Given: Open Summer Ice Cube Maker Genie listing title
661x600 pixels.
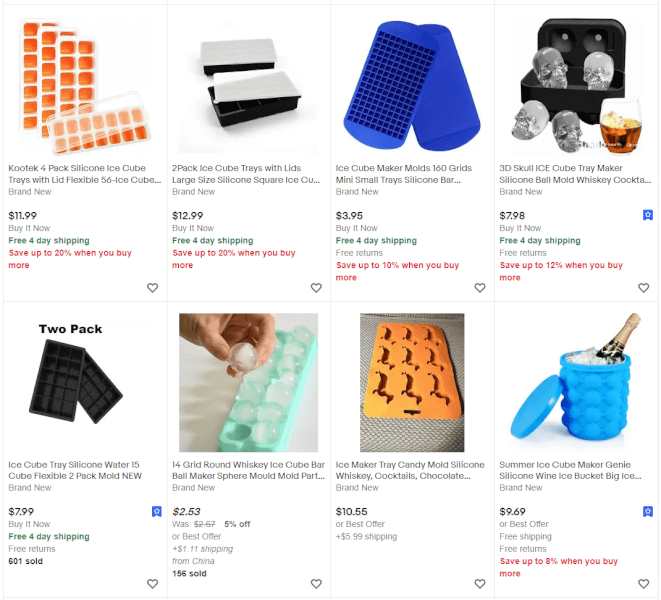Looking at the screenshot, I should (x=570, y=470).
